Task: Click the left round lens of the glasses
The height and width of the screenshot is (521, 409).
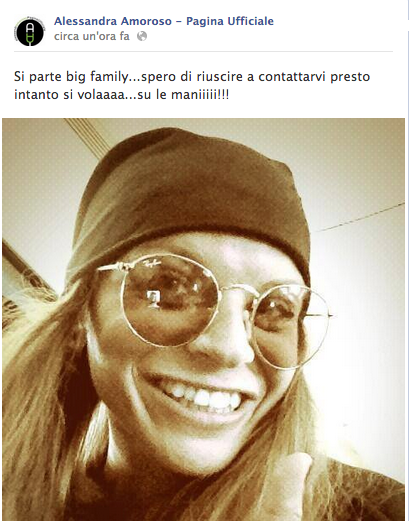Action: 171,299
